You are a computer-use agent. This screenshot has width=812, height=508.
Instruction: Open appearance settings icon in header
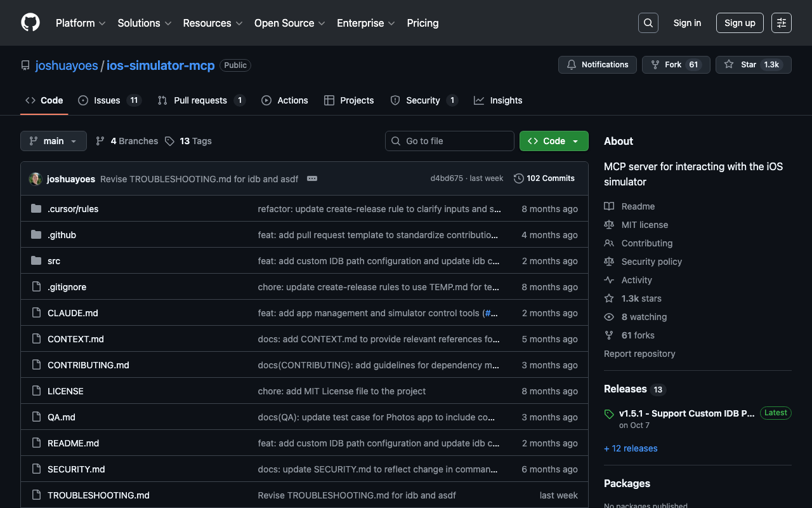pos(781,23)
